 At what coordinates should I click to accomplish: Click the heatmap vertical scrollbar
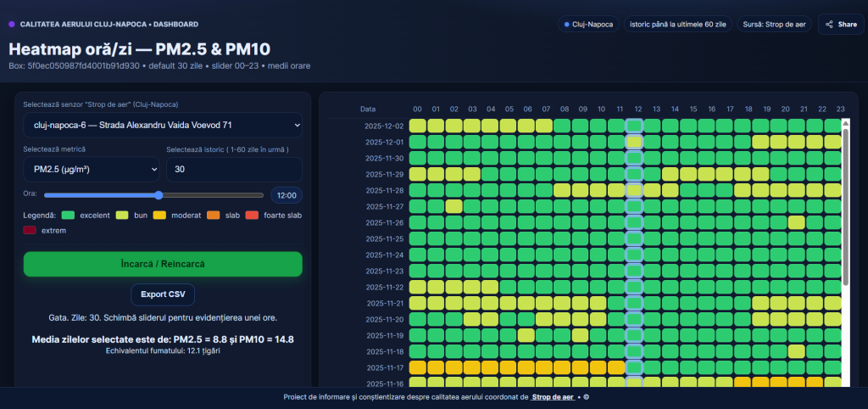click(x=844, y=204)
